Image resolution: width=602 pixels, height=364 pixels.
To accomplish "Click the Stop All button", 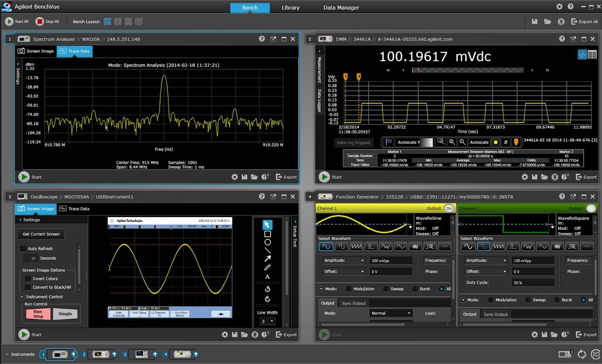I will tap(47, 22).
